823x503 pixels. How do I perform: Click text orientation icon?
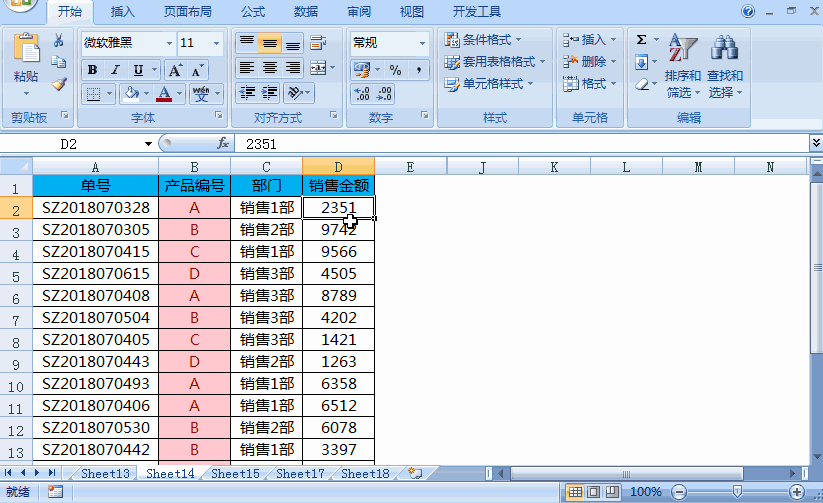coord(295,93)
